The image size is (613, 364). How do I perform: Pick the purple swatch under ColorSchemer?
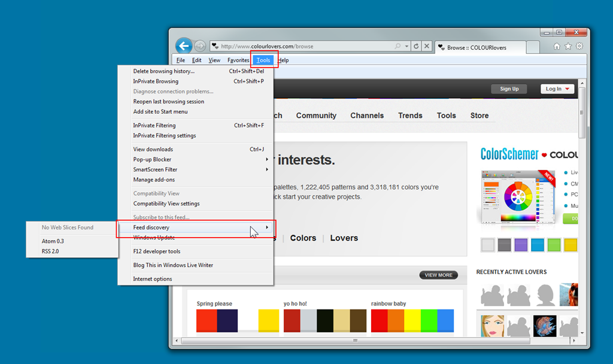point(521,245)
